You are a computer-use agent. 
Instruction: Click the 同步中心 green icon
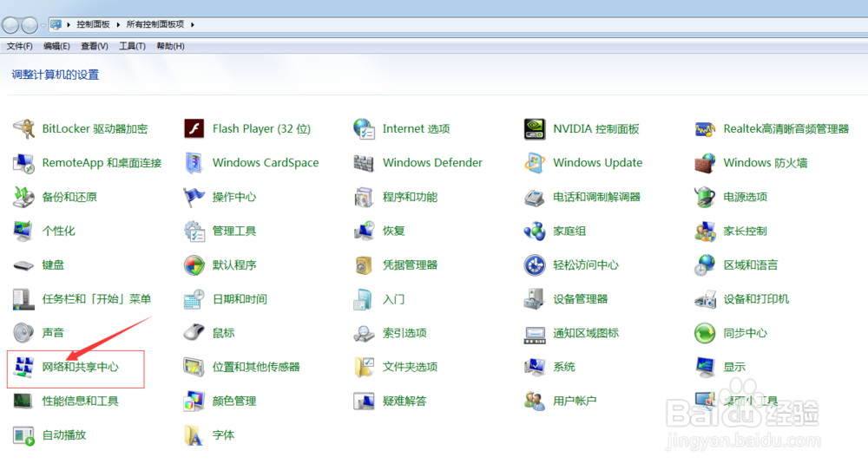[x=705, y=333]
